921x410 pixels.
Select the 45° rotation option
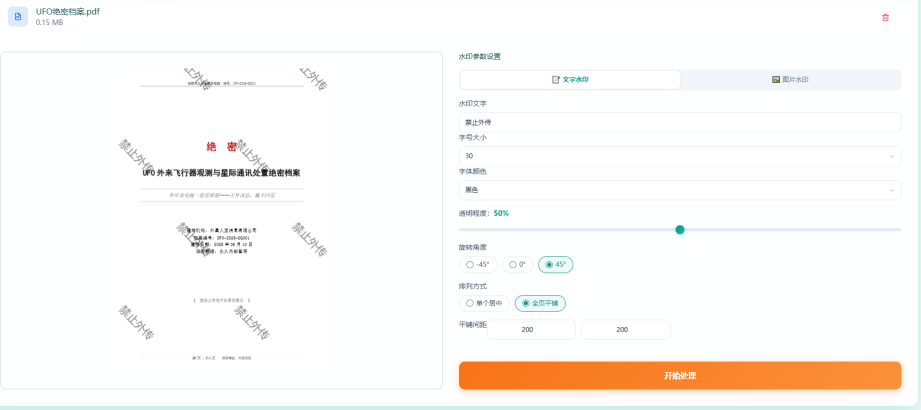[556, 265]
